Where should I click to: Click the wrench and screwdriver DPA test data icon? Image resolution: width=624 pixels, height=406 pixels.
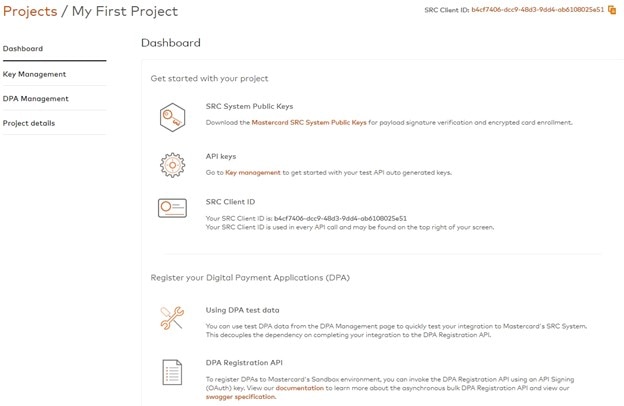coord(172,318)
